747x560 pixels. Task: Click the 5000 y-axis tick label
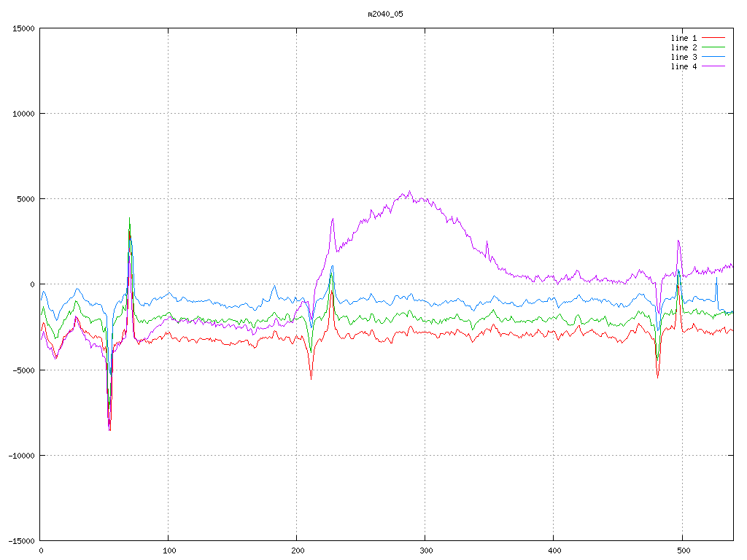[x=26, y=199]
